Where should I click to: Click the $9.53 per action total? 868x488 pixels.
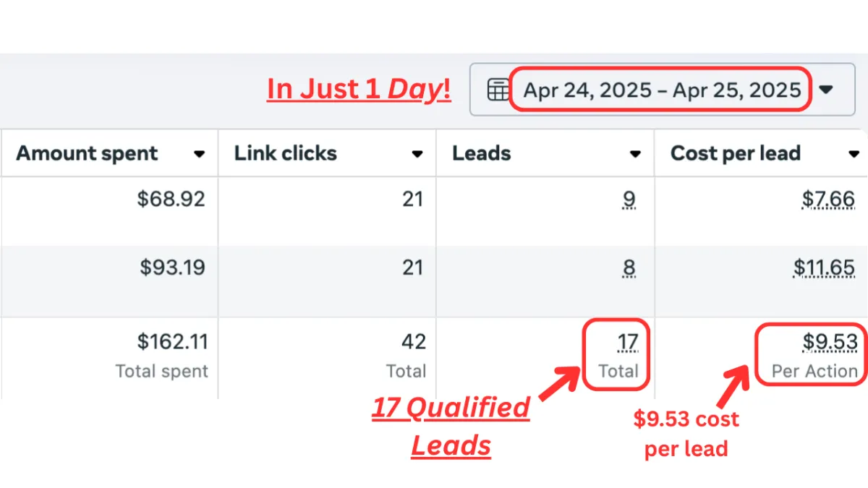pos(830,341)
